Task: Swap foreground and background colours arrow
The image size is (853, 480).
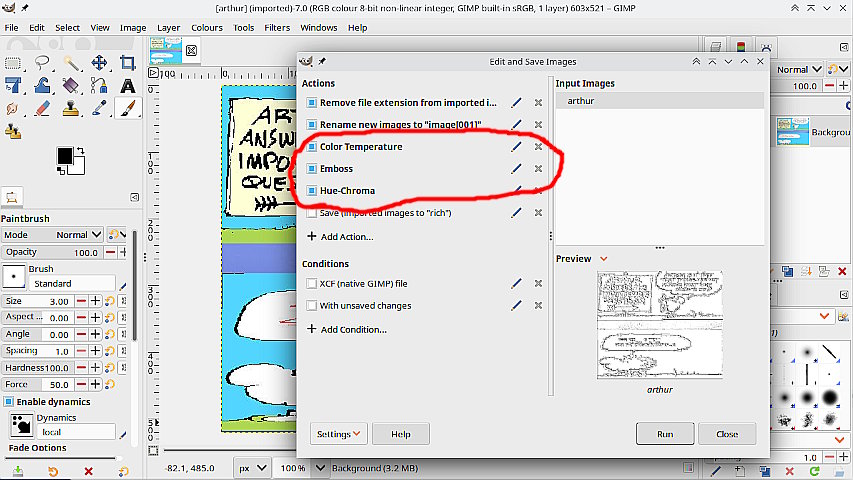Action: click(81, 150)
